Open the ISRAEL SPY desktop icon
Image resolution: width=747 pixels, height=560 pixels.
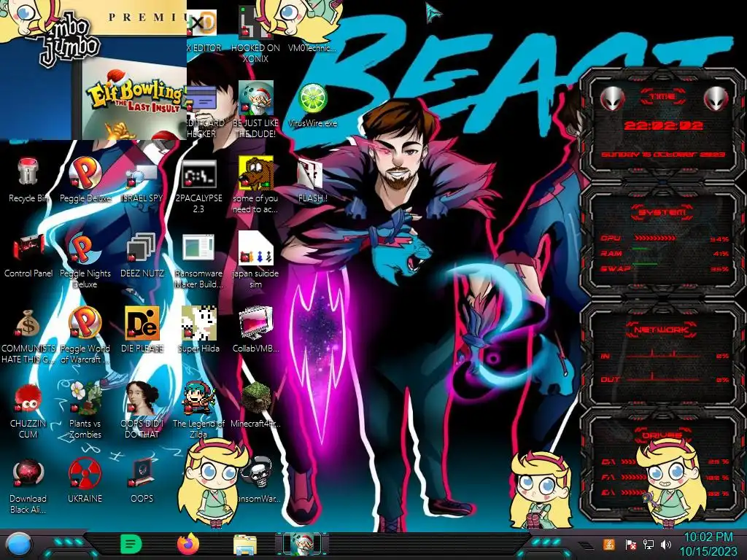(142, 174)
